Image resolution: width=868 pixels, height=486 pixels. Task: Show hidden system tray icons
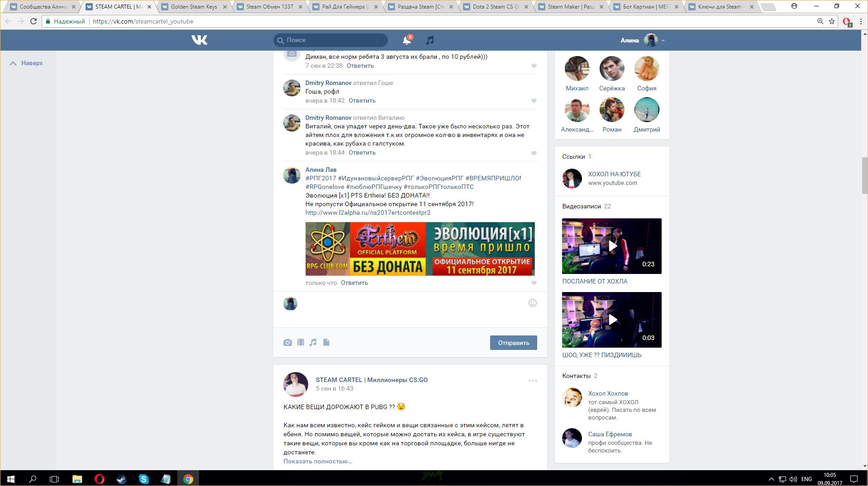[x=771, y=479]
